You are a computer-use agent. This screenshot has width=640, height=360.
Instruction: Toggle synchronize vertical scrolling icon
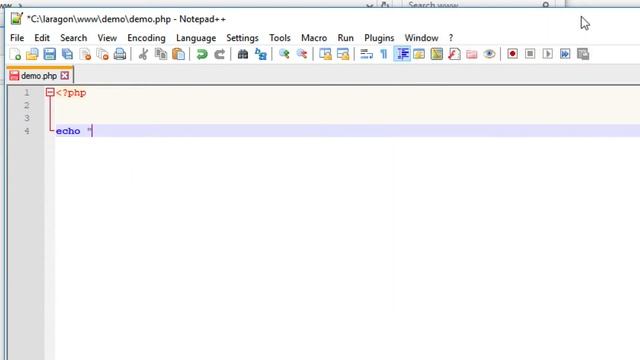point(325,54)
